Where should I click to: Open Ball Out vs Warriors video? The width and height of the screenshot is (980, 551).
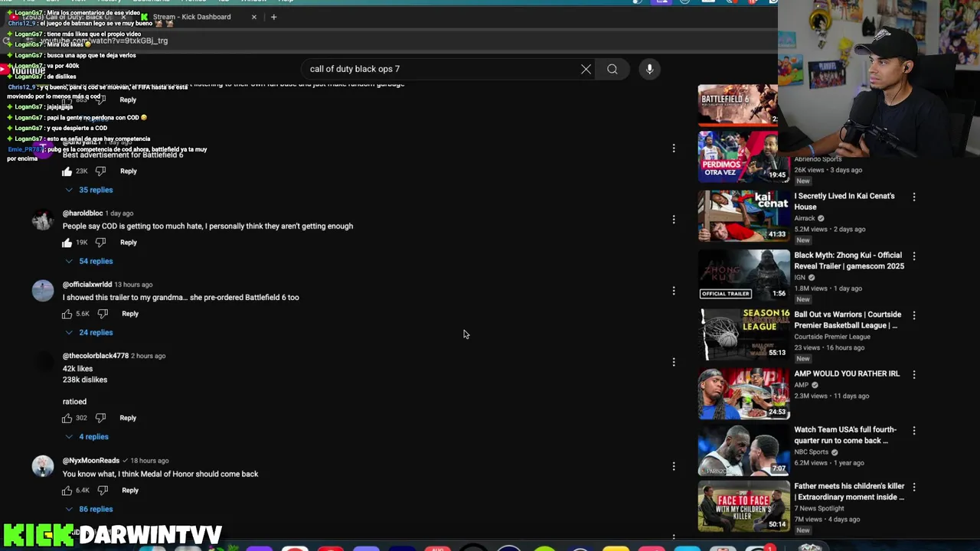tap(846, 320)
